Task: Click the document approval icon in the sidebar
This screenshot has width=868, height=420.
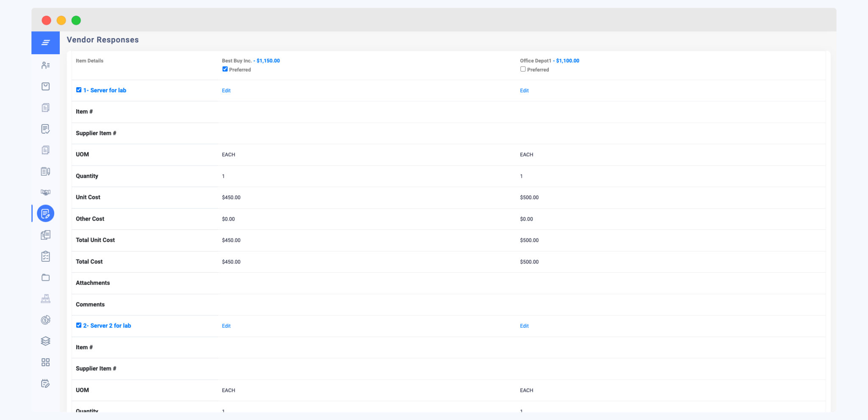Action: pos(45,129)
